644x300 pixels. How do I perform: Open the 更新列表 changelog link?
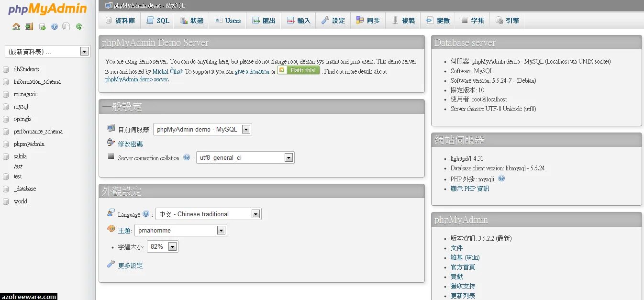[x=463, y=296]
